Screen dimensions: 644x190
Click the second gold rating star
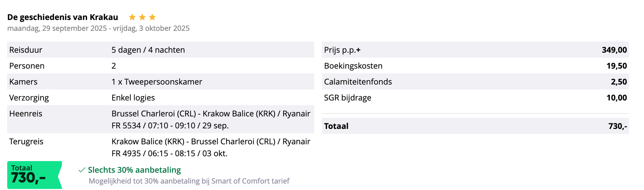[142, 17]
